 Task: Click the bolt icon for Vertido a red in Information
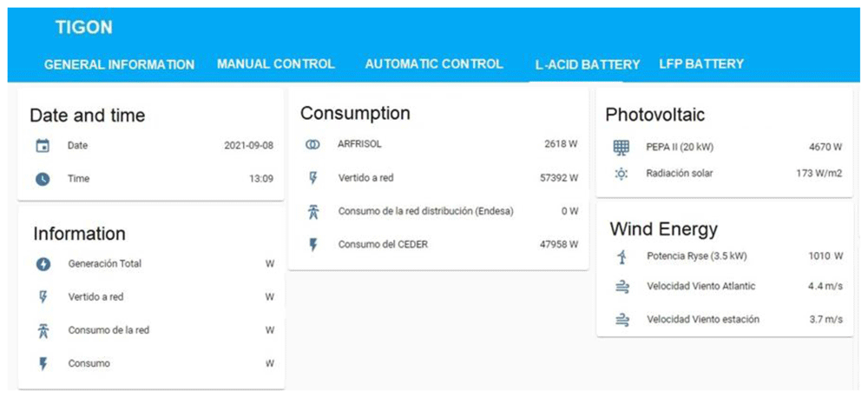tap(43, 298)
